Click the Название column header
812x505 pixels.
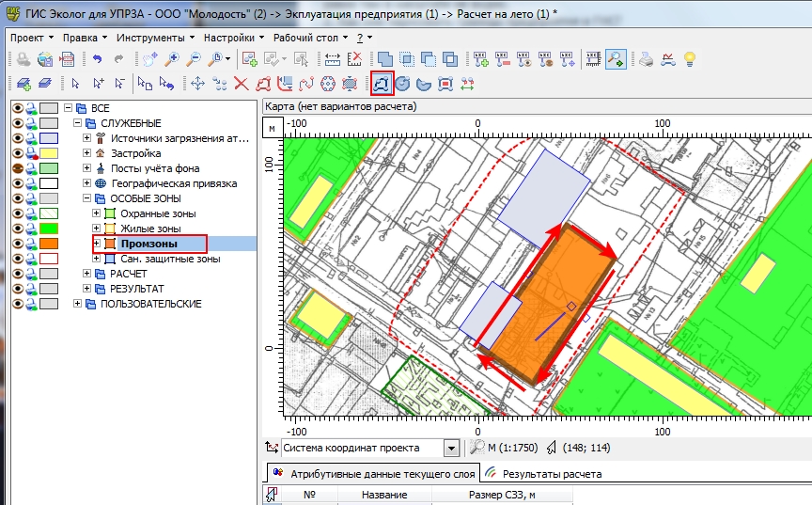pos(383,495)
